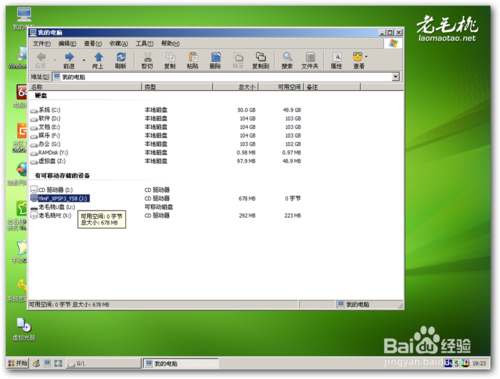Toggle the Folders pane toolbar button

click(x=310, y=57)
